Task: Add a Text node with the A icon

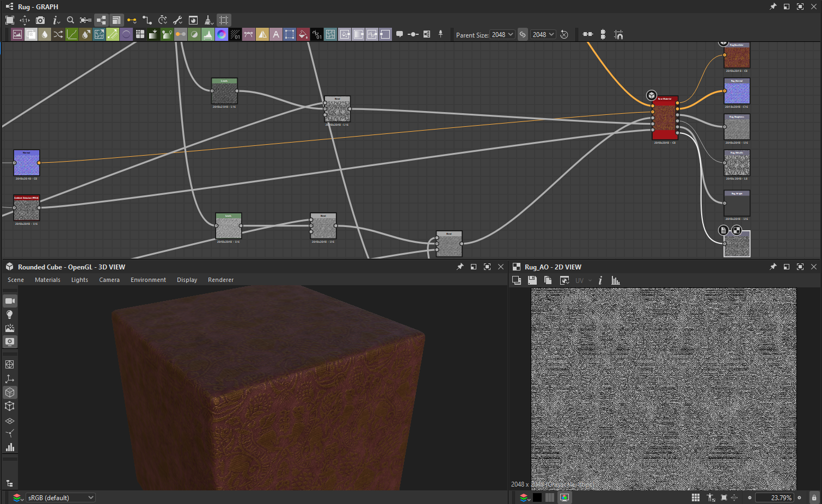Action: point(276,34)
